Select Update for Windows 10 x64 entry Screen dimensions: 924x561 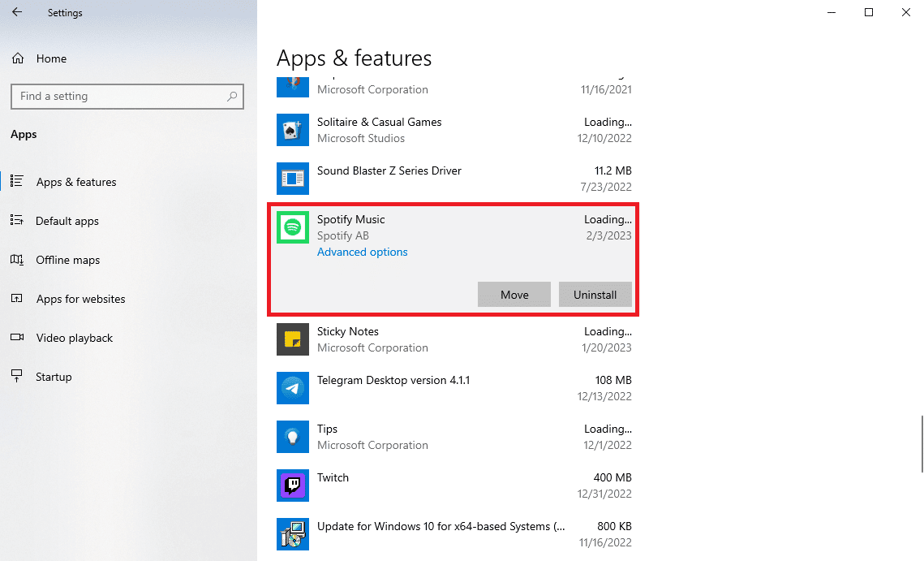(453, 534)
